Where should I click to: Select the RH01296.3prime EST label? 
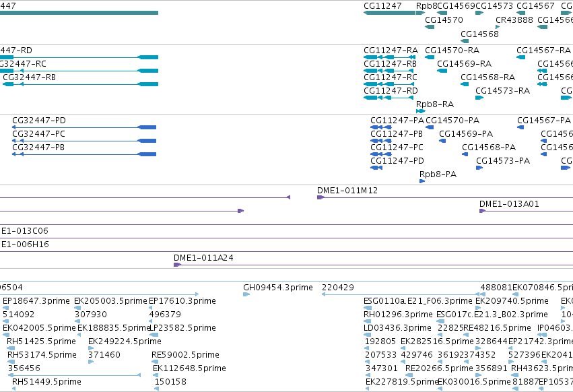click(x=398, y=315)
